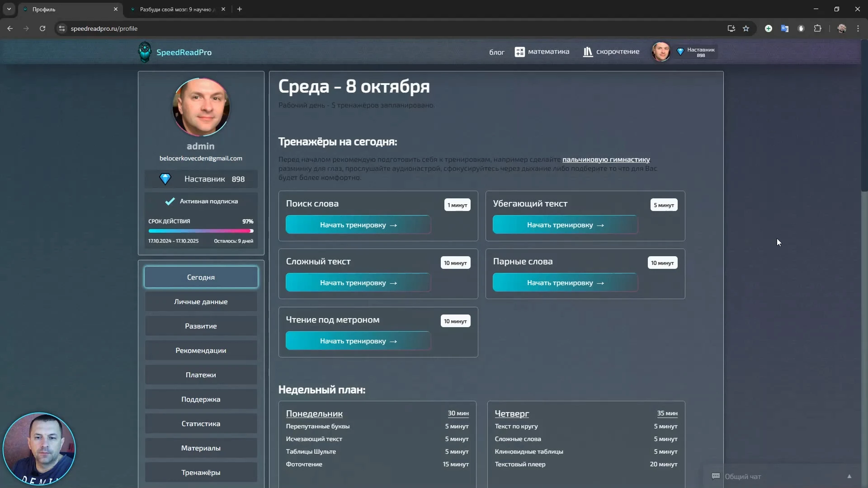Click the belocerkovecden@gmail.com email text

tap(201, 158)
